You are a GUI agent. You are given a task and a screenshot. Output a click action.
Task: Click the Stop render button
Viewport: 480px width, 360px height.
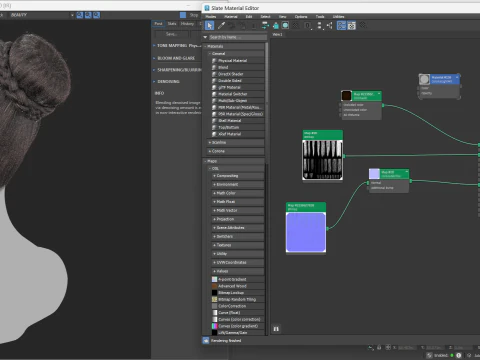click(190, 15)
